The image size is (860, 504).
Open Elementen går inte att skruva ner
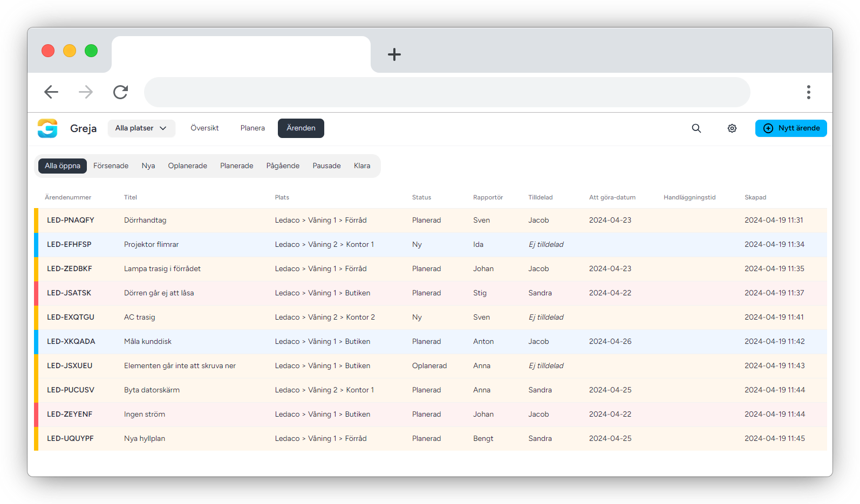(x=180, y=365)
